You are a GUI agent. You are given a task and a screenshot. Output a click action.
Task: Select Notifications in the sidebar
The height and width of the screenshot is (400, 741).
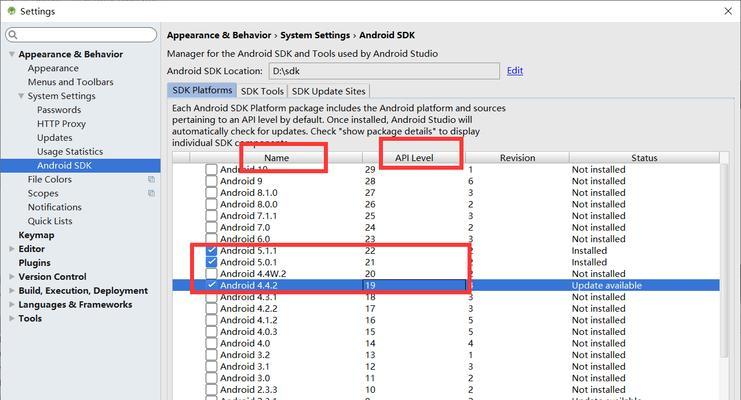[54, 207]
